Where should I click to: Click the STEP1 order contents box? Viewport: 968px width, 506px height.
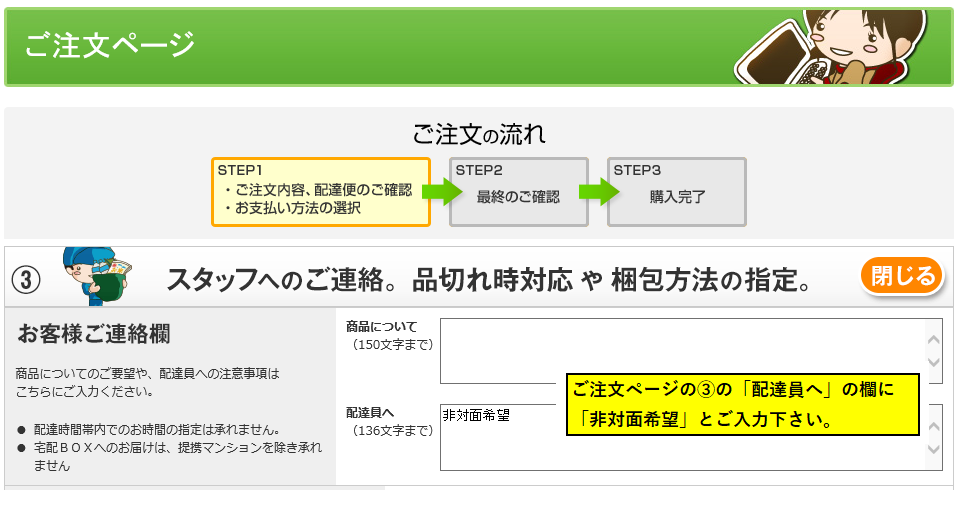[321, 192]
